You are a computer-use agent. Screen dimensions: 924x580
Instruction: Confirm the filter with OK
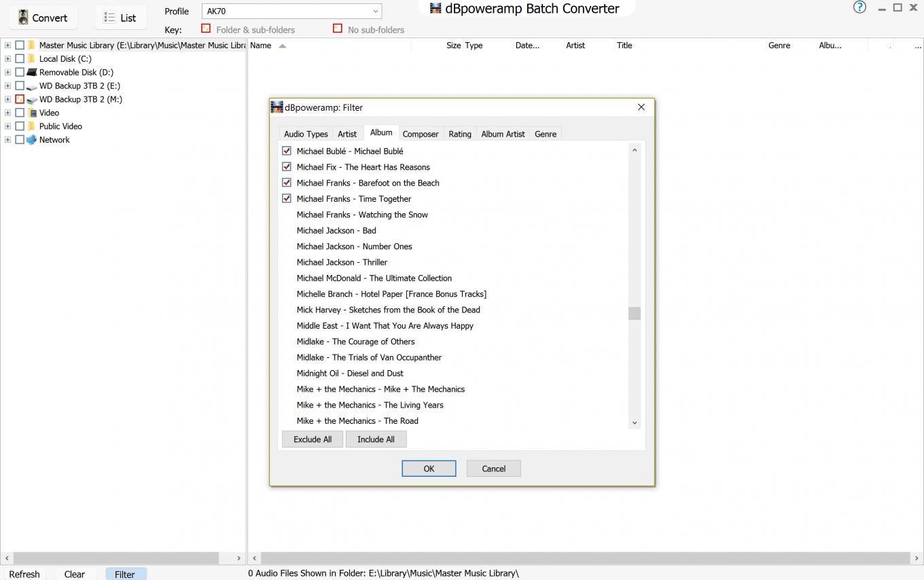point(429,469)
